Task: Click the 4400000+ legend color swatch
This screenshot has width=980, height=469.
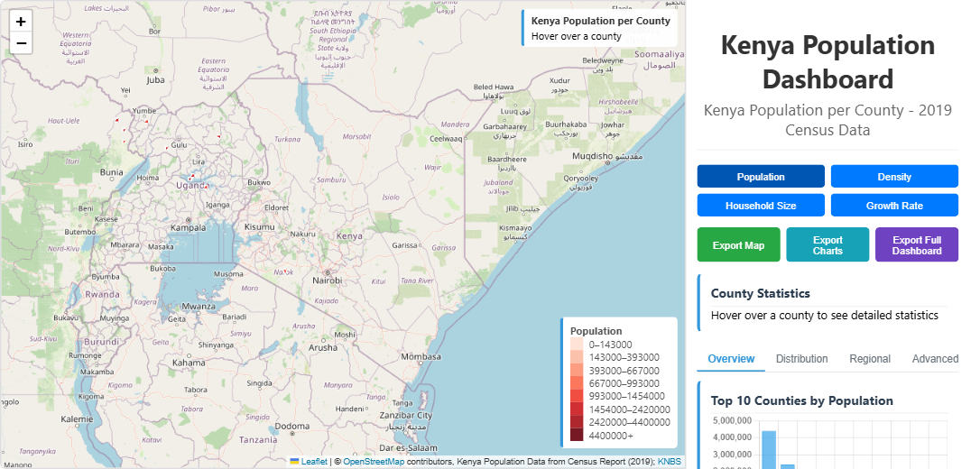Action: coord(577,436)
